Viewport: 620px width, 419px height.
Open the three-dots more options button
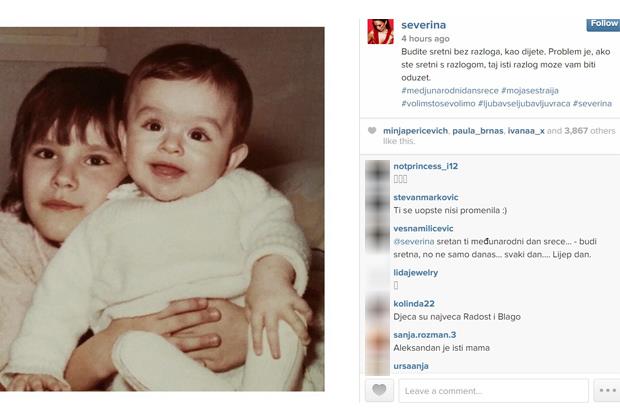point(607,391)
